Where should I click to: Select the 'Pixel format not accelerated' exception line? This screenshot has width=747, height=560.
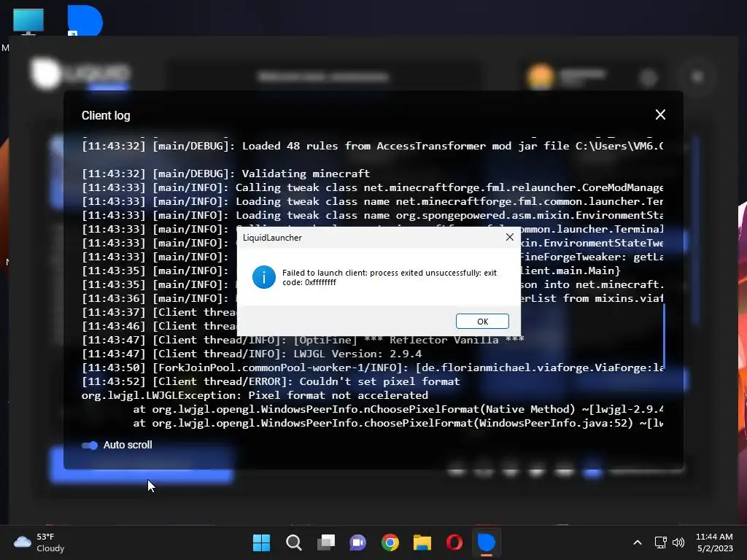click(255, 395)
